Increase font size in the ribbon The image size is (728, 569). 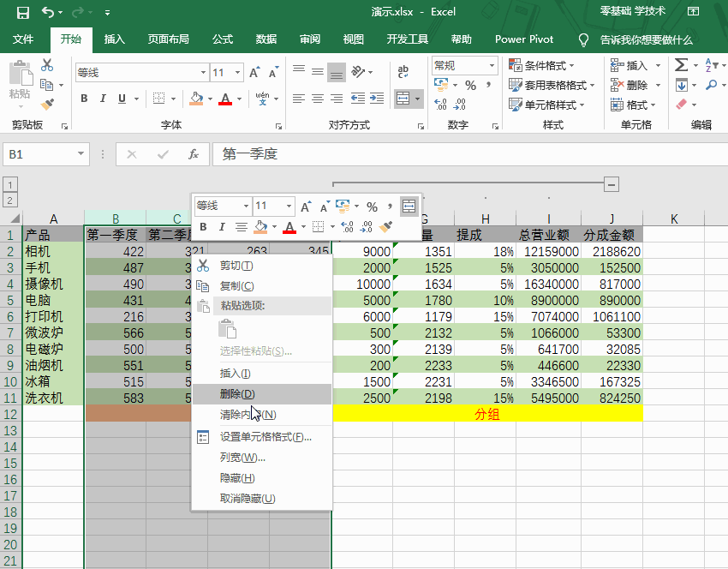pos(254,73)
